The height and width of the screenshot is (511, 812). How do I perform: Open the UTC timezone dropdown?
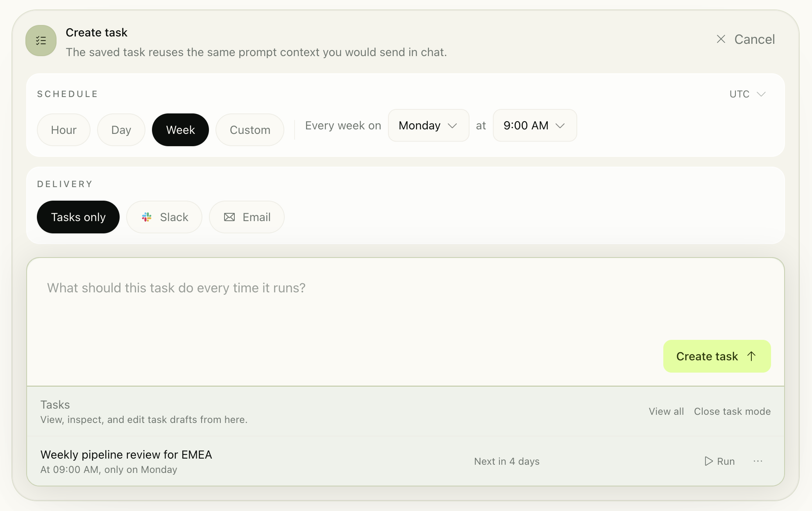pyautogui.click(x=748, y=94)
